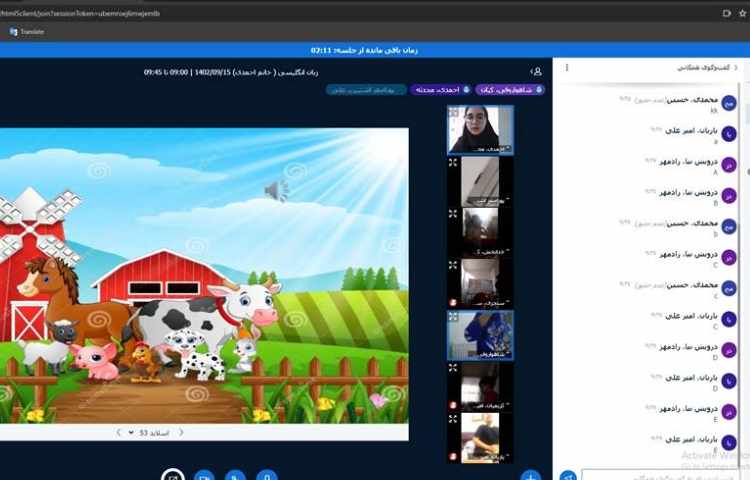
Task: Click avatar beside lowercase 'a' message
Action: click(x=728, y=133)
